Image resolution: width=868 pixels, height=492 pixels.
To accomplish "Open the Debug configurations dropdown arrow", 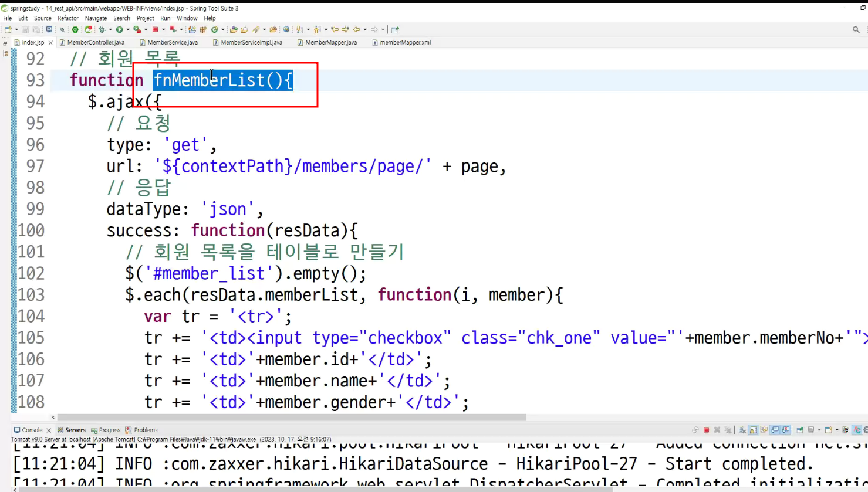I will point(110,29).
